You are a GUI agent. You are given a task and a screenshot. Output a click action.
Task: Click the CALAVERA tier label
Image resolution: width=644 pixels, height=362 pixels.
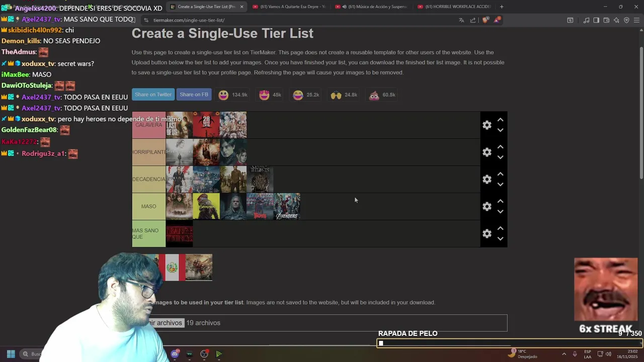pyautogui.click(x=149, y=125)
